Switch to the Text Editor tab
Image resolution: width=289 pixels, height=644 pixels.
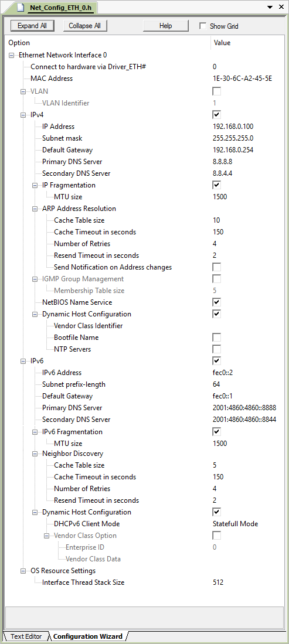click(26, 636)
